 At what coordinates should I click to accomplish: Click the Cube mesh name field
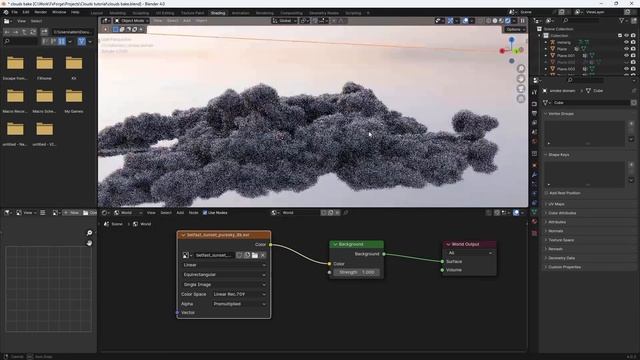pos(591,102)
